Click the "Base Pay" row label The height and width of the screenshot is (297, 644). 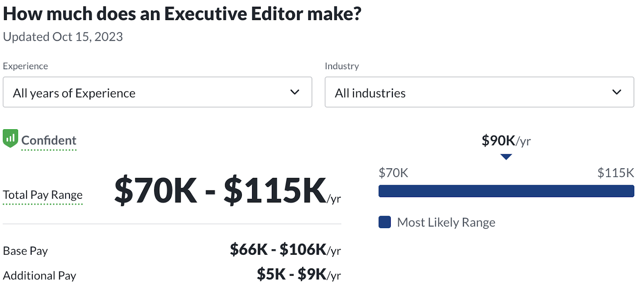[25, 251]
